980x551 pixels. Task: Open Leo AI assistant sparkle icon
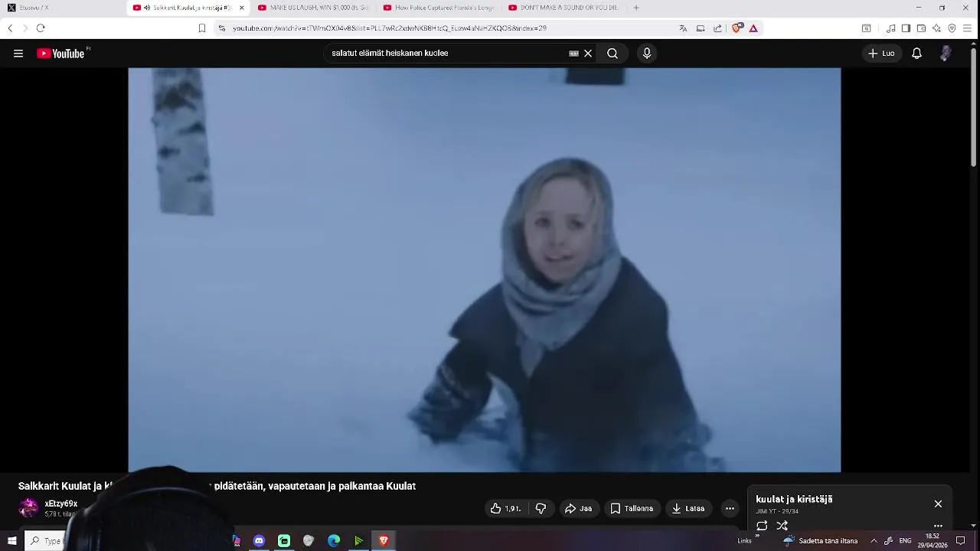pyautogui.click(x=936, y=28)
